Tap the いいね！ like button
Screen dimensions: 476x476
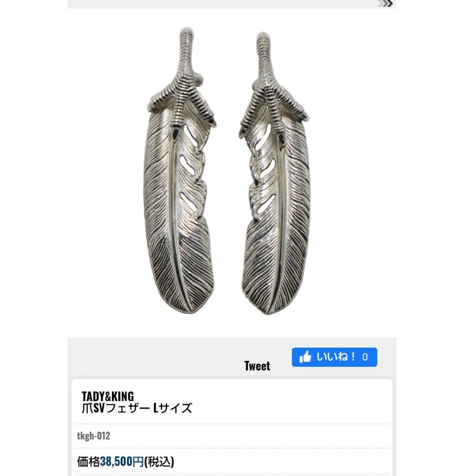tap(334, 357)
